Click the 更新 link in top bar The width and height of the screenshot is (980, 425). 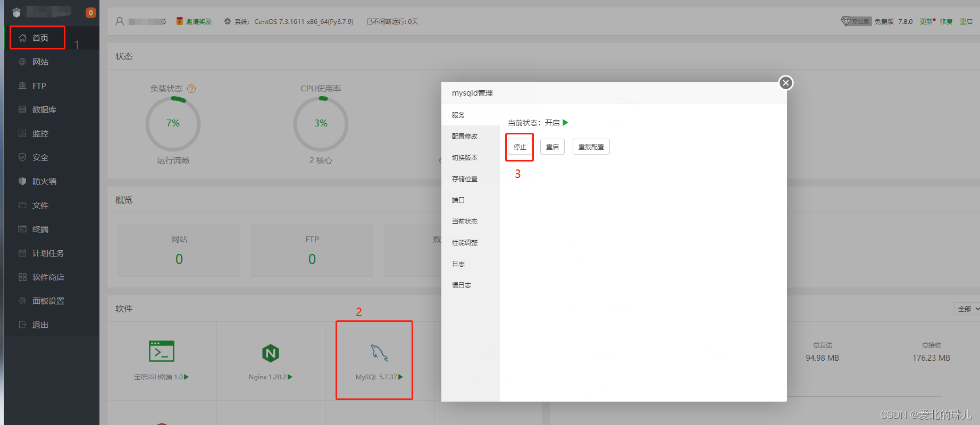point(926,22)
